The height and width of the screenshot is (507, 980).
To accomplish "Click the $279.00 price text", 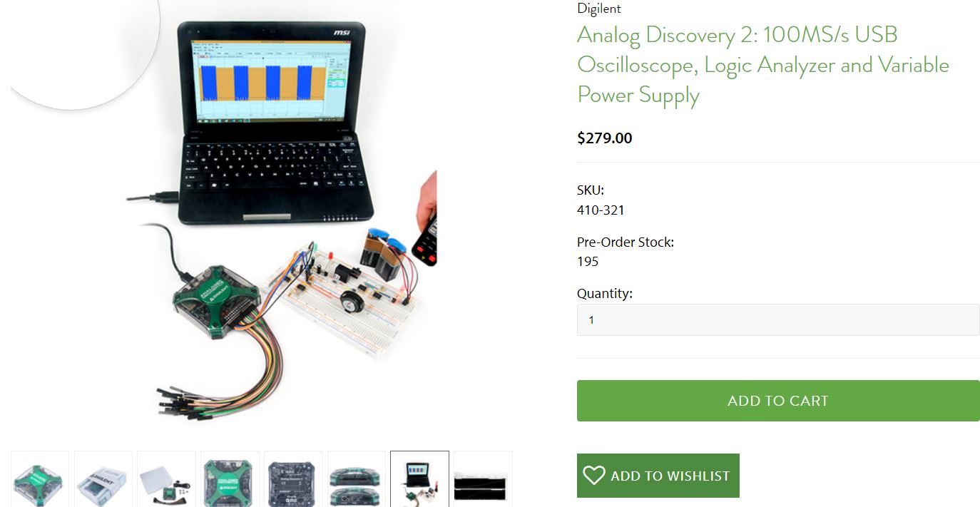I will [605, 138].
